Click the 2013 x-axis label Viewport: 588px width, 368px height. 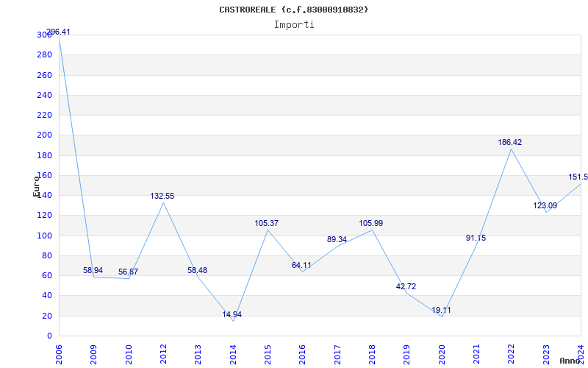pos(198,355)
